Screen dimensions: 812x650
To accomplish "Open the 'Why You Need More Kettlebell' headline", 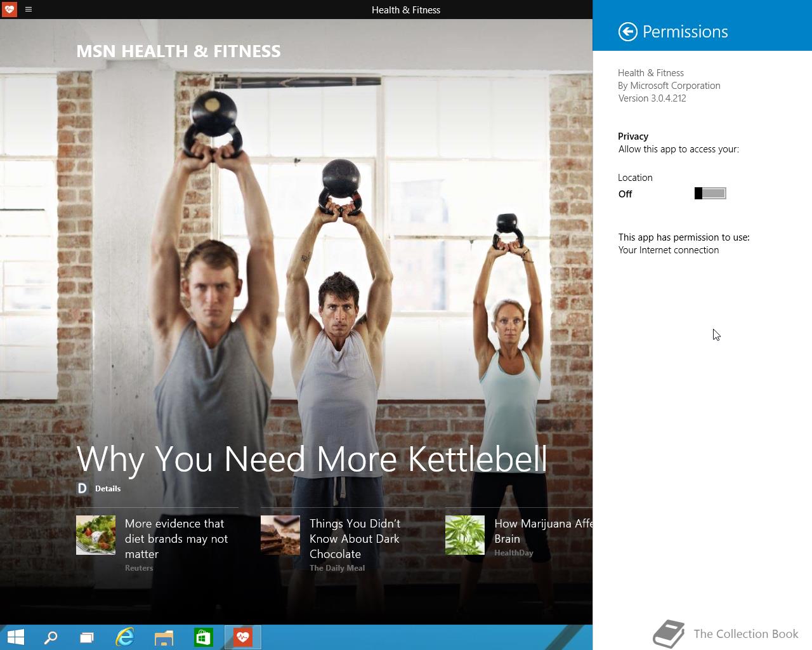I will coord(311,458).
